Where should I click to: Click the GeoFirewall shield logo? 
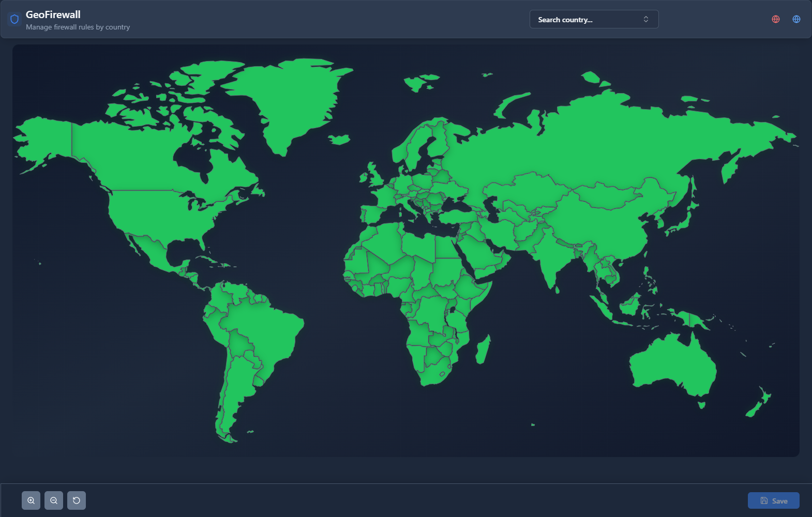point(14,20)
